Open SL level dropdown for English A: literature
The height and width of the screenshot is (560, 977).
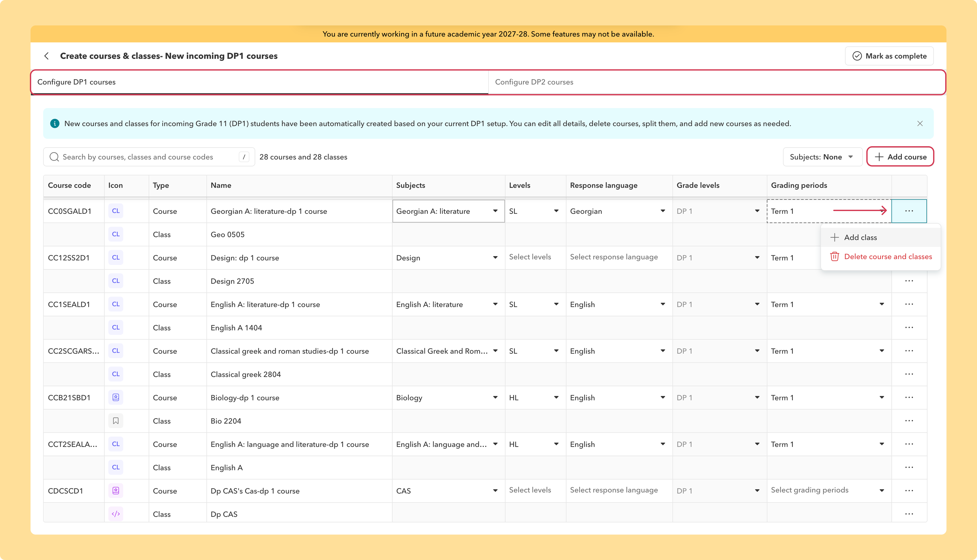535,304
